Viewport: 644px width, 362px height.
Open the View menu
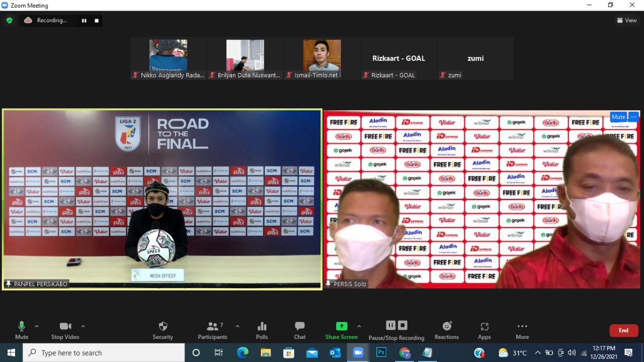[626, 20]
